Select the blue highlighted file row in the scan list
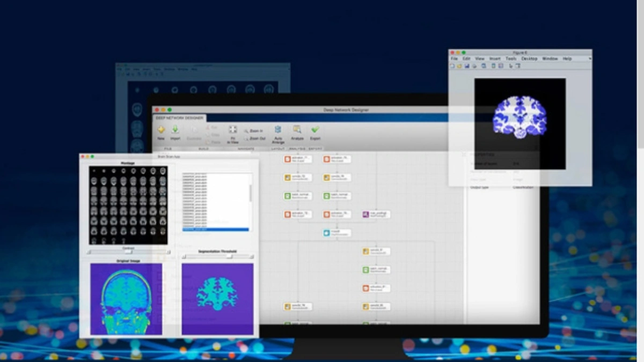This screenshot has width=644, height=362. tap(215, 230)
